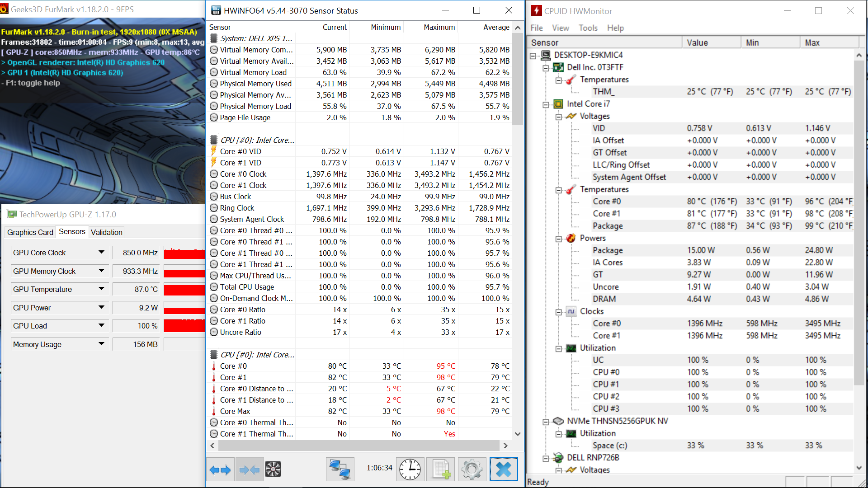Screen dimensions: 868x488
Task: Click the HWiNFO expand layout arrows icon
Action: coord(220,469)
